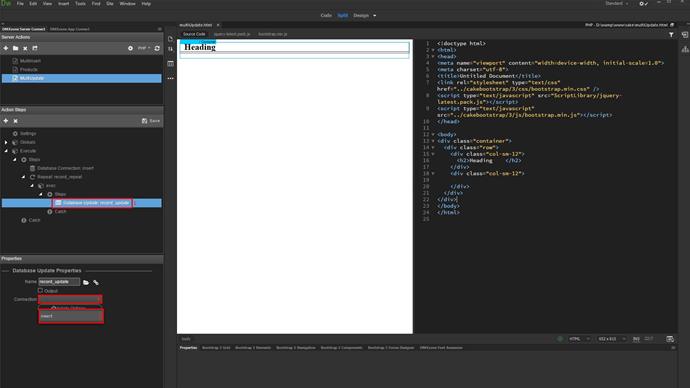Collapse the Steps node under Execute
The image size is (690, 388).
(x=15, y=159)
